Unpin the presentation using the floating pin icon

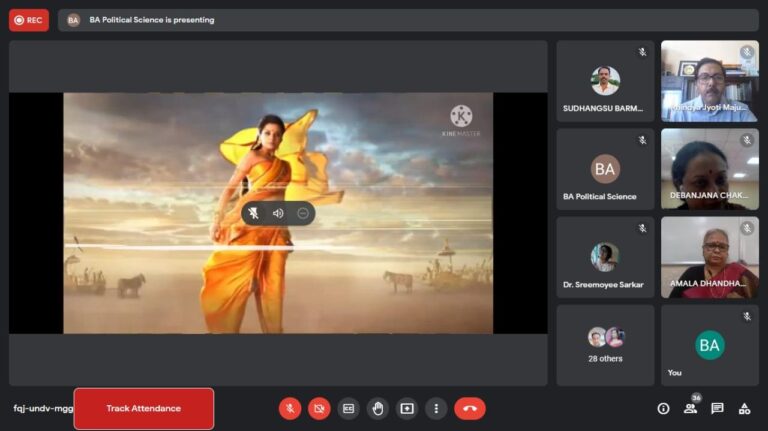(254, 213)
